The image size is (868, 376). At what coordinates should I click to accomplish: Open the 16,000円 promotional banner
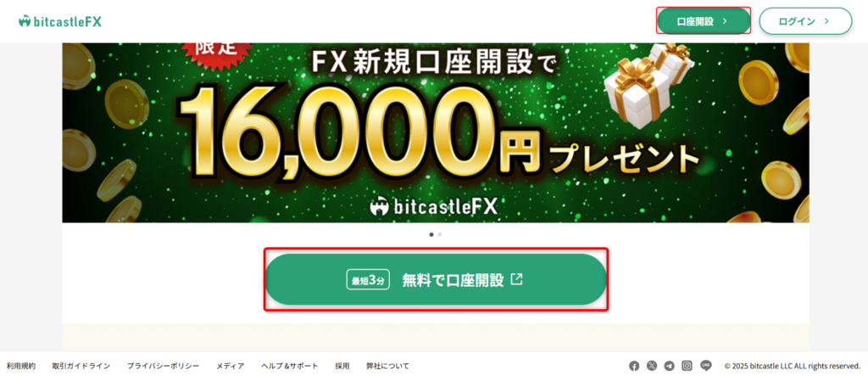coord(436,133)
